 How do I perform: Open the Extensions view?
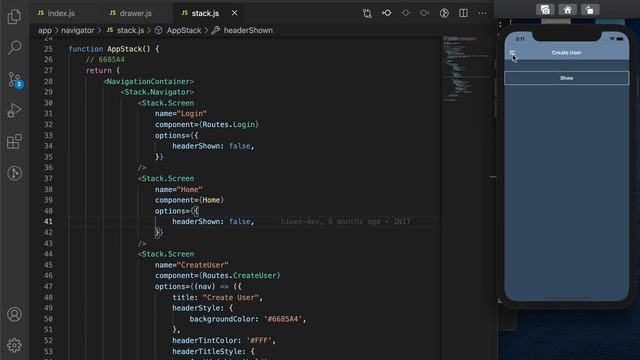point(14,142)
